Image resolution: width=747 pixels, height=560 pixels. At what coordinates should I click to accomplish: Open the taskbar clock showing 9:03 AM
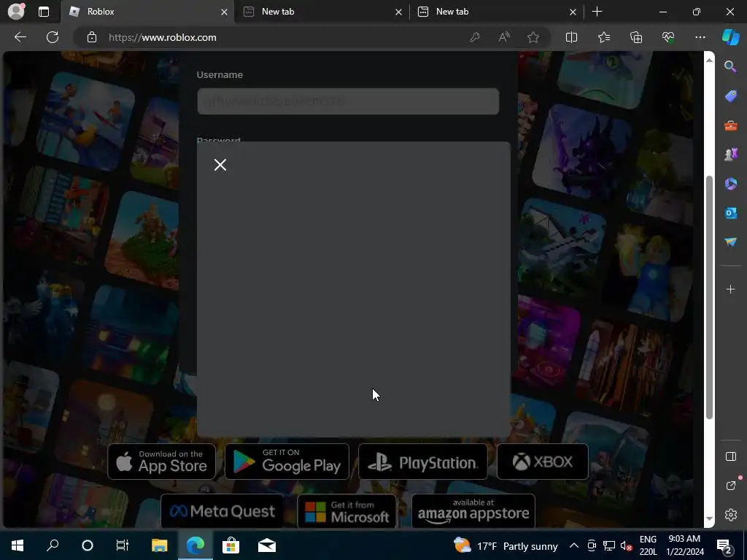686,545
